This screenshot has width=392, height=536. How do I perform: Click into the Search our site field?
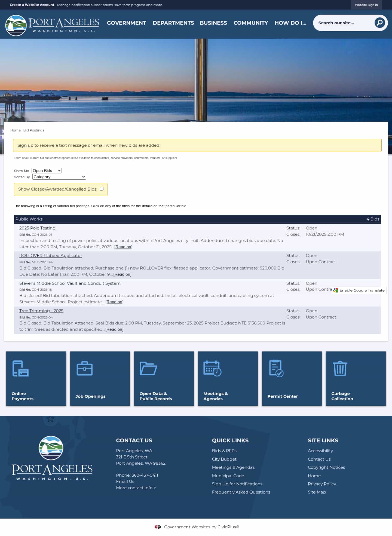(x=344, y=23)
